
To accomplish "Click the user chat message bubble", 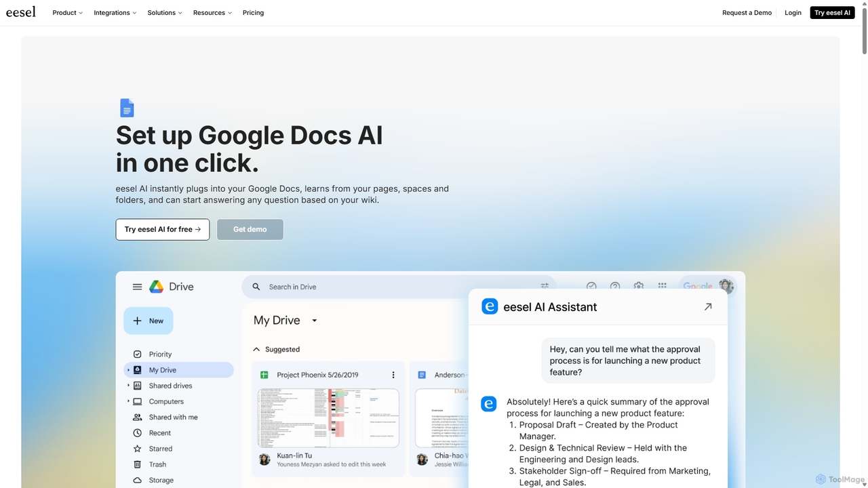I will (x=628, y=361).
